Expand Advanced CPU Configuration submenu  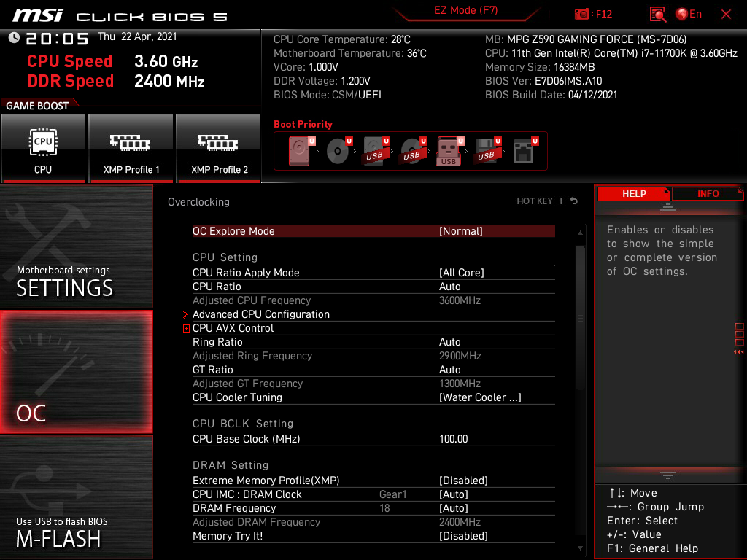(x=261, y=314)
